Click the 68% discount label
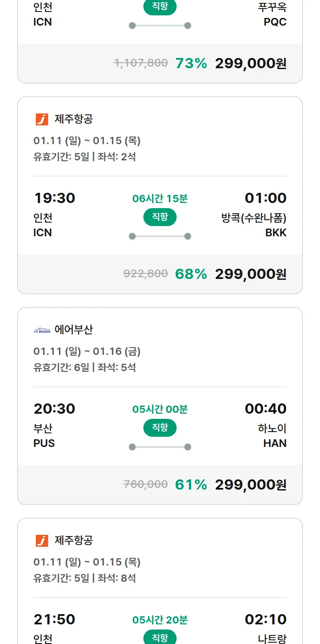Viewport: 320px width, 644px height. pos(191,274)
